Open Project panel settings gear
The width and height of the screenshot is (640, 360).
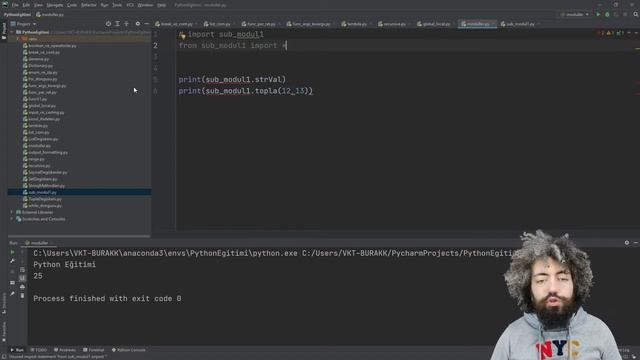point(138,24)
